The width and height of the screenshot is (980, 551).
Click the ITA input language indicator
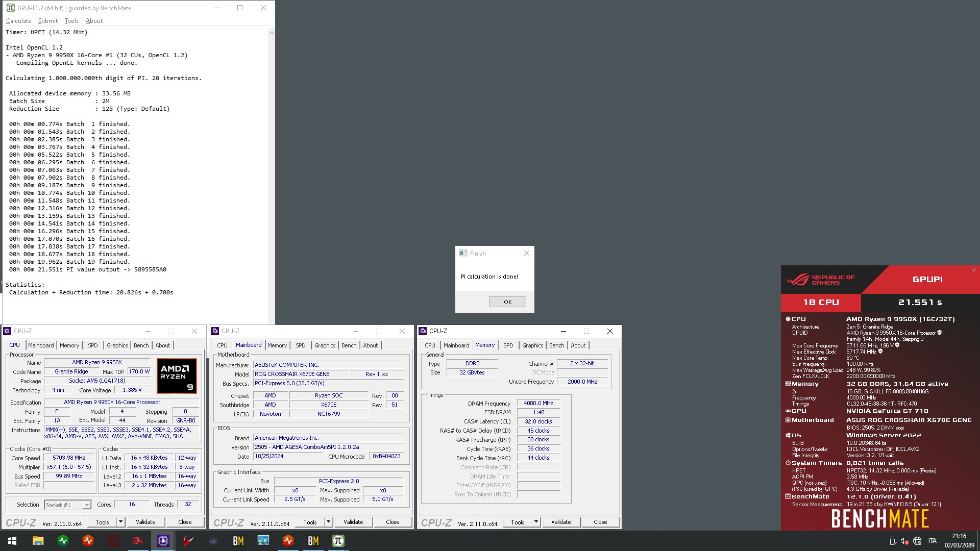[x=933, y=541]
